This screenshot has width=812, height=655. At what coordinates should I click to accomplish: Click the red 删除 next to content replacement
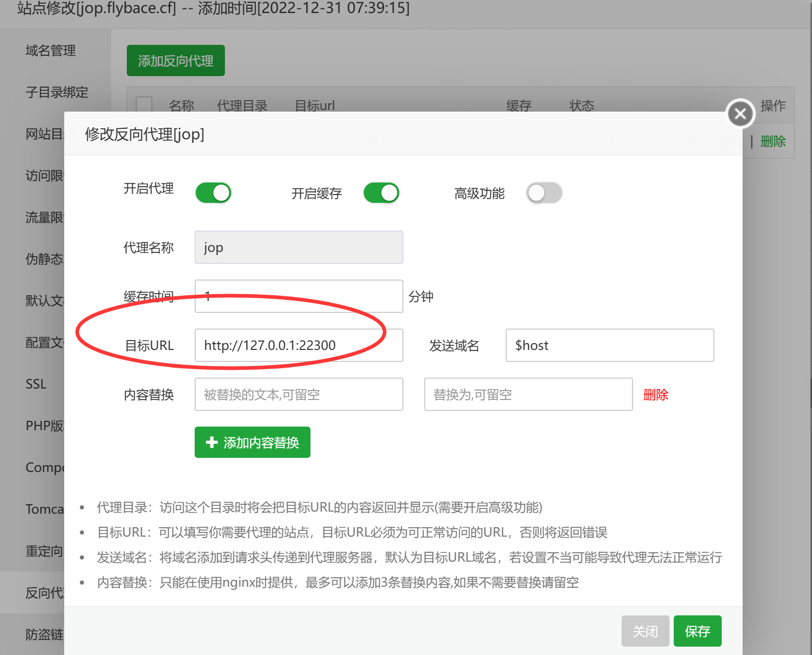[655, 395]
